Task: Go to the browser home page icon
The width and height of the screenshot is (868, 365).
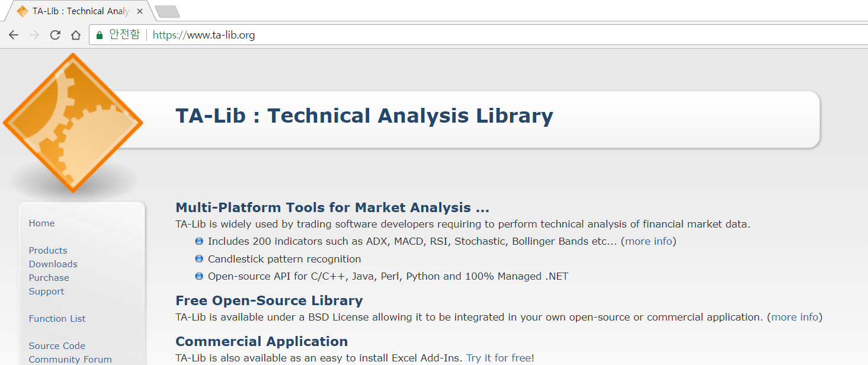Action: (x=75, y=35)
